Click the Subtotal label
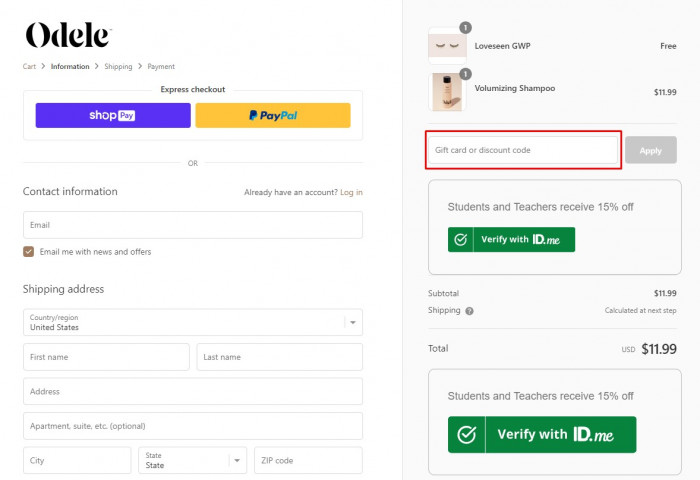The width and height of the screenshot is (700, 480). pos(443,293)
